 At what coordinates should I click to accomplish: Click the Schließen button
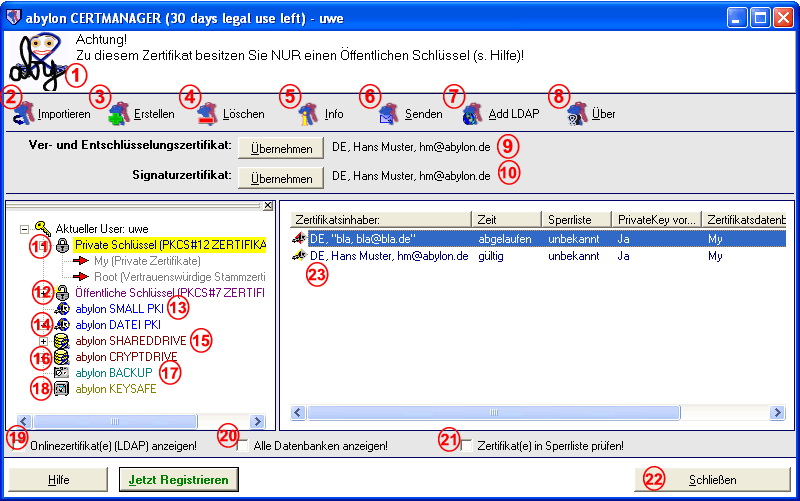click(x=712, y=480)
